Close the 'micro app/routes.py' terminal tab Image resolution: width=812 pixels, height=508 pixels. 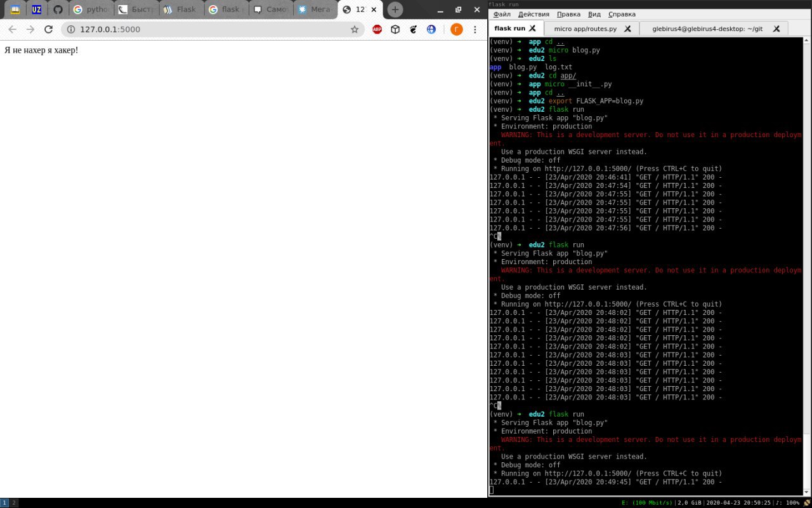tap(627, 29)
